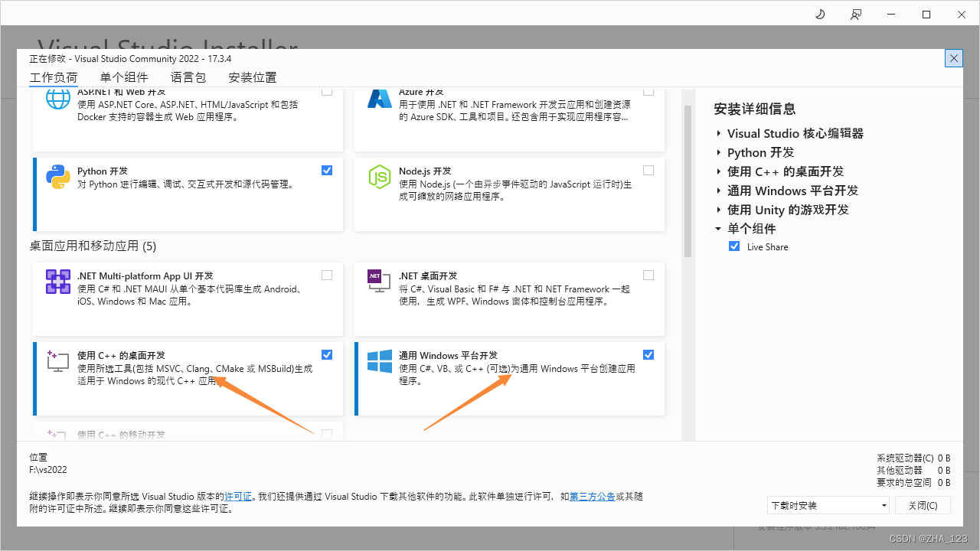Check the ASP.NET 和 Web 开发 checkbox
The width and height of the screenshot is (980, 551).
coord(327,92)
